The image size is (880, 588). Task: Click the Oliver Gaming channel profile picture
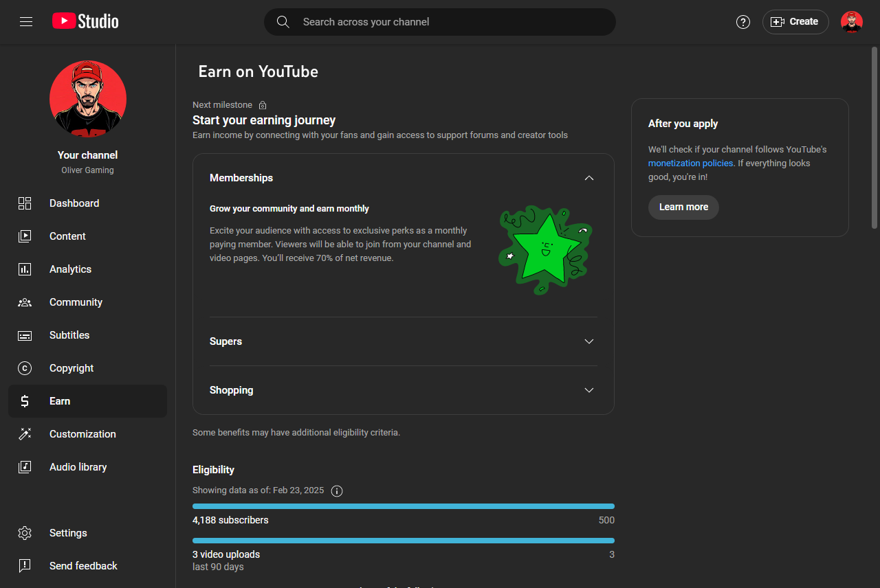(88, 99)
